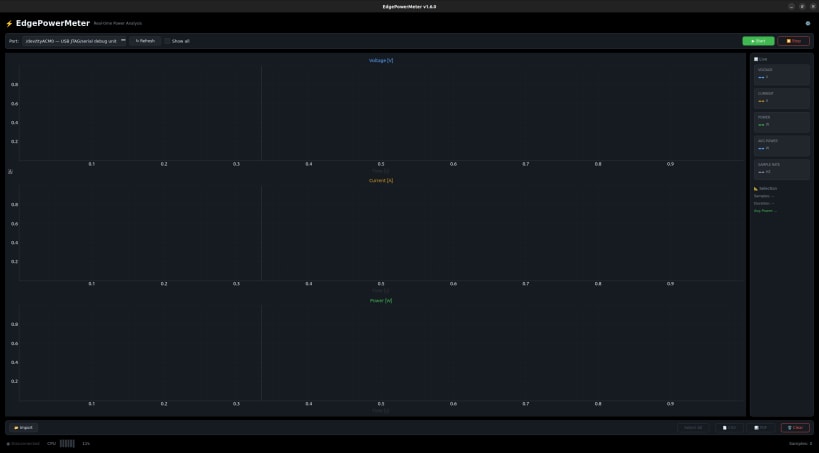Minimize the EdgePowerMeter window
The height and width of the screenshot is (453, 819).
pos(791,6)
